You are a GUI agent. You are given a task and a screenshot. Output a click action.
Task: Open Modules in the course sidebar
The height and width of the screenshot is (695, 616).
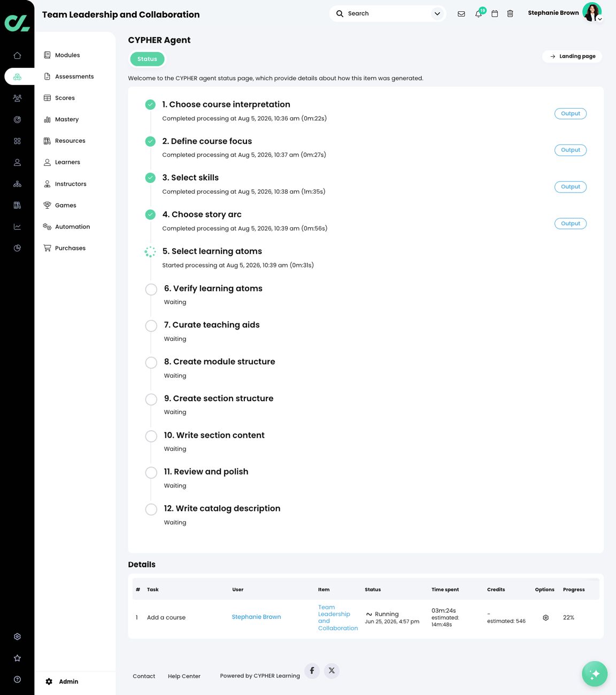(67, 55)
